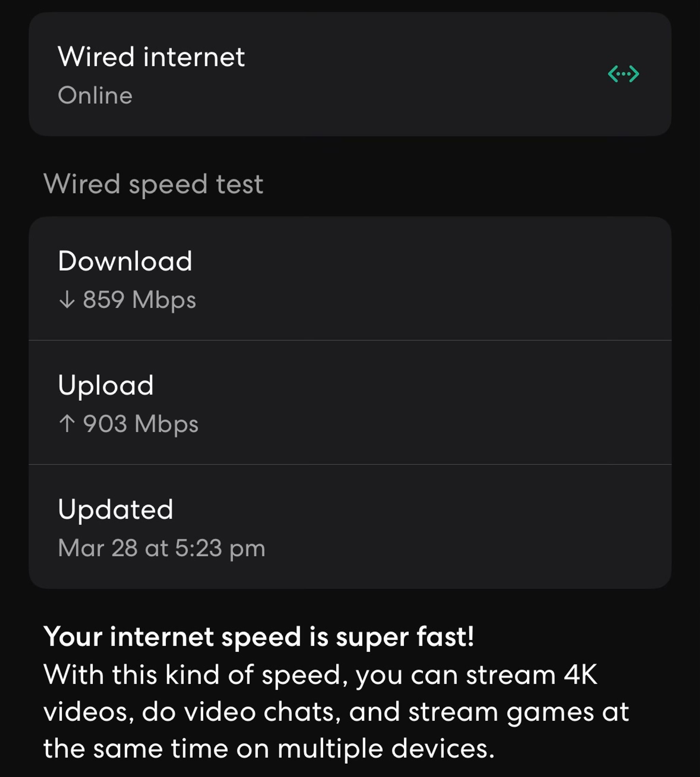Click the green wired connection icon
The width and height of the screenshot is (700, 777).
coord(623,74)
